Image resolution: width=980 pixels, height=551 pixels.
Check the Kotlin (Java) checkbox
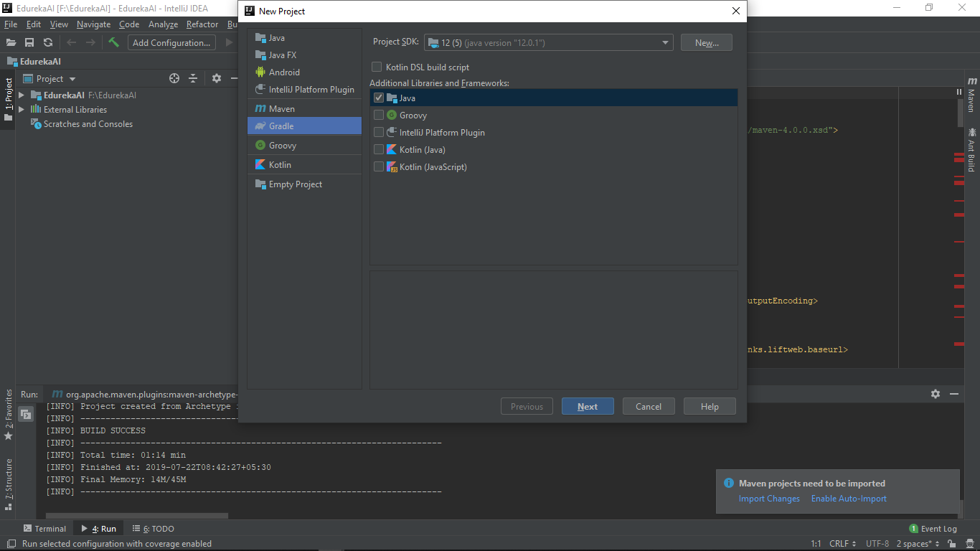(379, 150)
